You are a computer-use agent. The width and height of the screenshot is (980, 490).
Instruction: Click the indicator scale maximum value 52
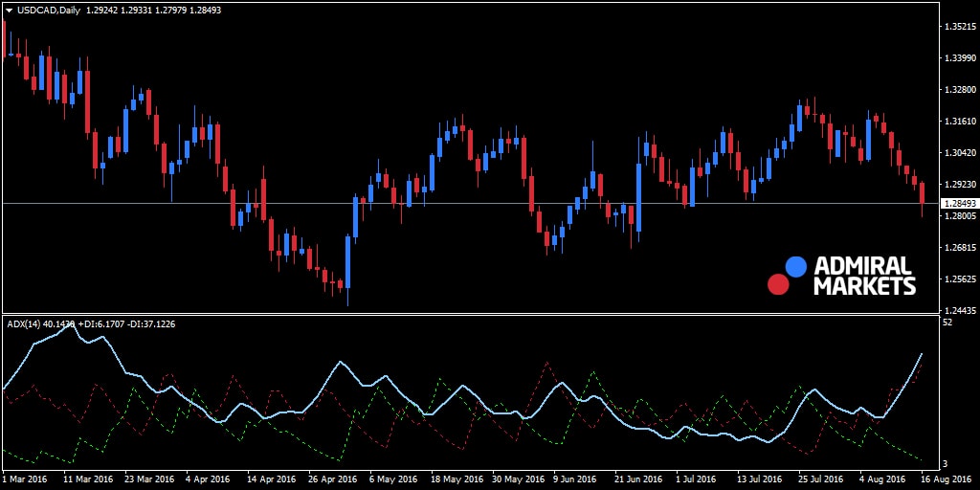(x=947, y=323)
